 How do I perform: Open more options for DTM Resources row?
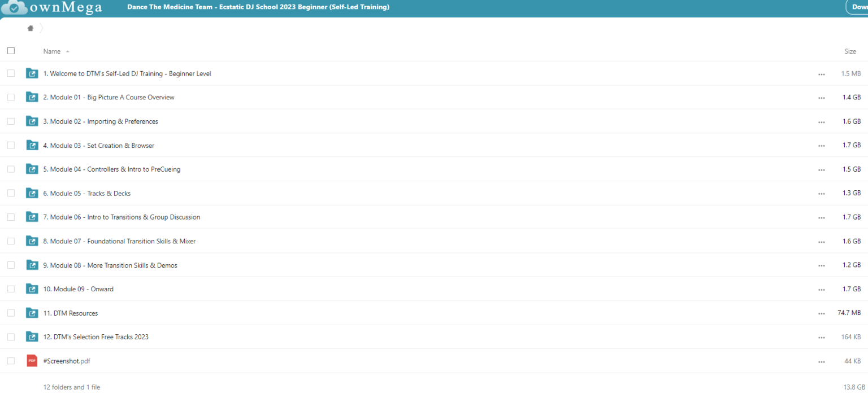point(821,313)
